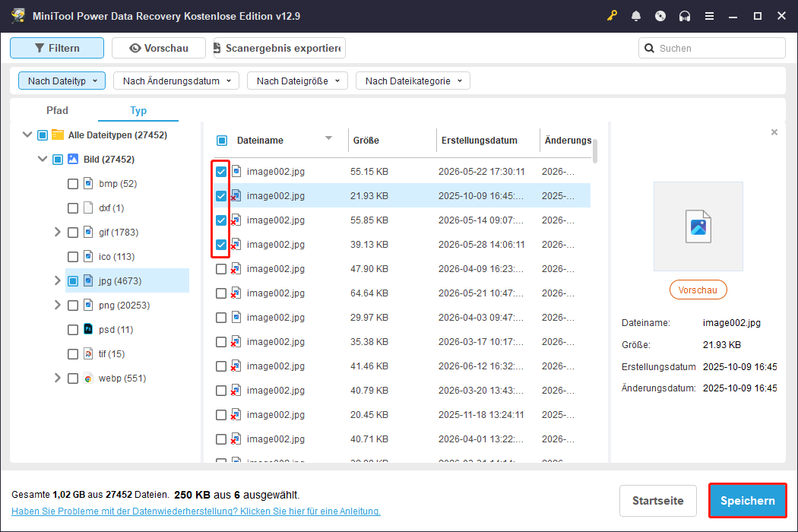Toggle the select-all Dateiname header checkbox
The height and width of the screenshot is (532, 798).
pyautogui.click(x=222, y=141)
